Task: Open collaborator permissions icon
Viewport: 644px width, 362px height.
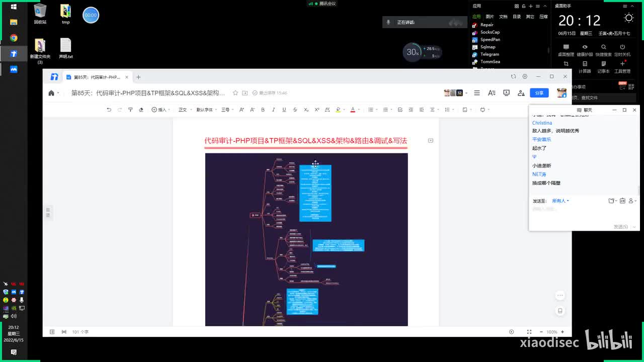Action: tap(521, 93)
